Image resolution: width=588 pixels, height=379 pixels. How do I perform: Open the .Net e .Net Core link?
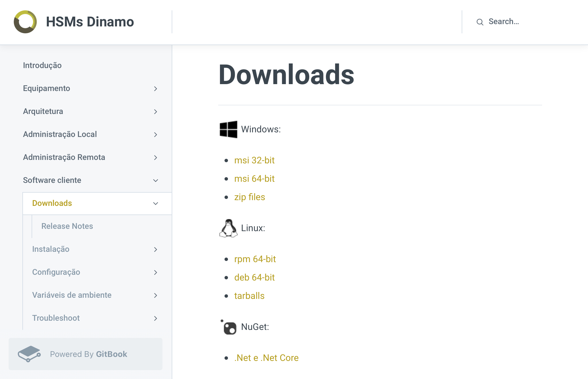coord(266,358)
